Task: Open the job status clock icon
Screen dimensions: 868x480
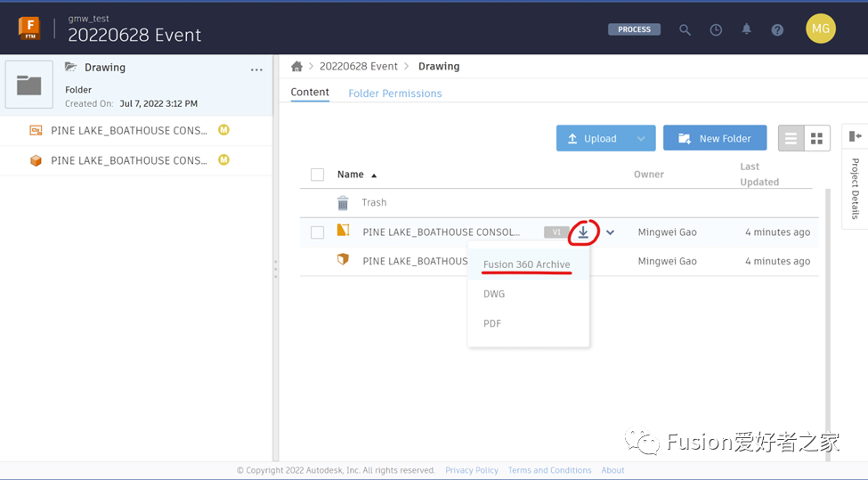Action: pyautogui.click(x=716, y=30)
